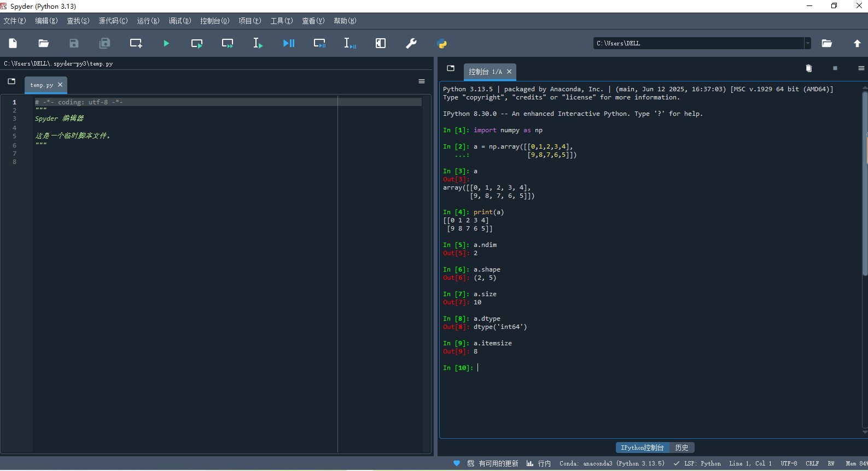
Task: Click the a.itemsize line in console
Action: [x=493, y=343]
